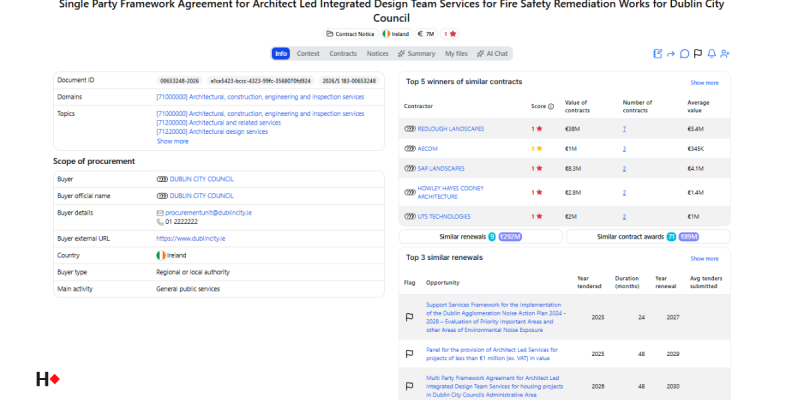Click the SAP Landscapes company icon

[x=410, y=168]
